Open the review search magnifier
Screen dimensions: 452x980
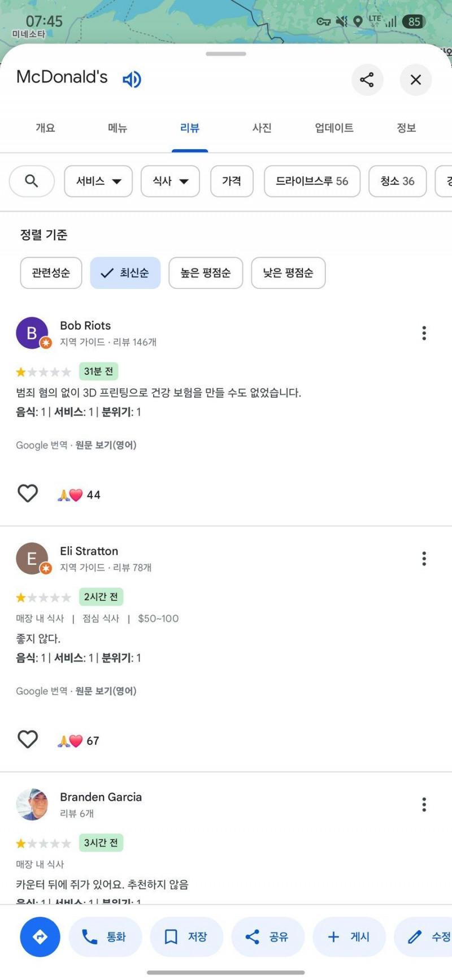pos(32,181)
